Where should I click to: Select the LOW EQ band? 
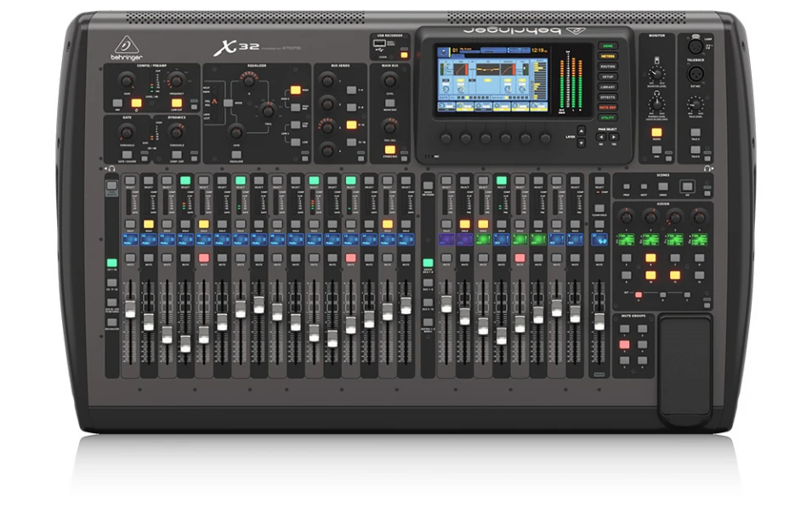pyautogui.click(x=295, y=142)
